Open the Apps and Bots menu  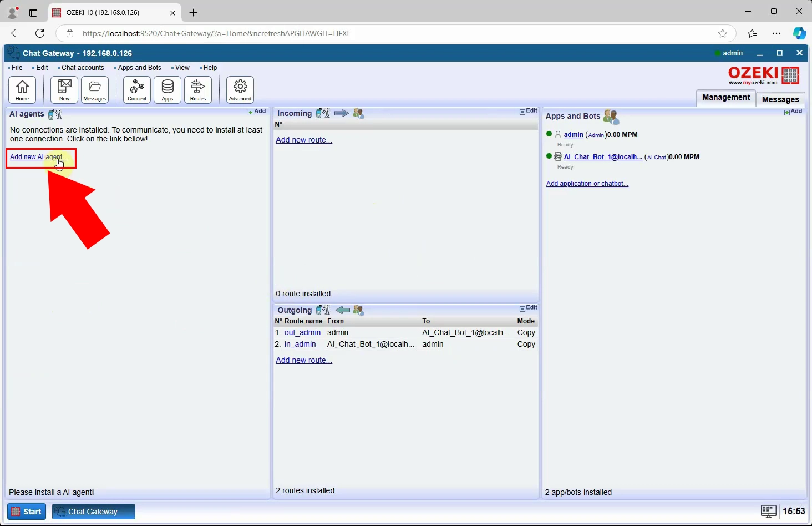(139, 68)
